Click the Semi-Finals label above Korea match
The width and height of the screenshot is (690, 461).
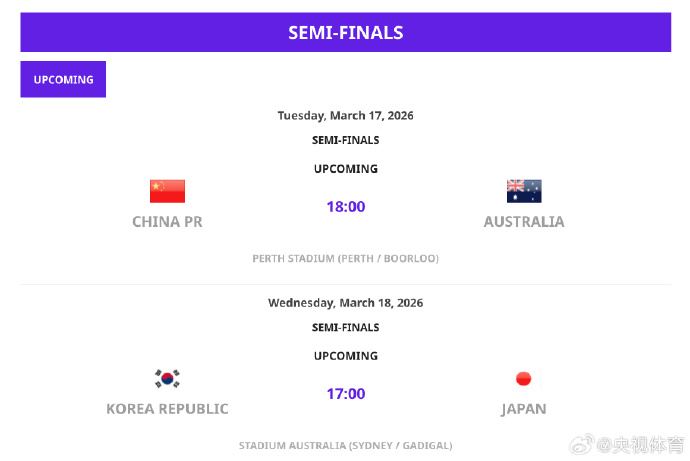346,327
